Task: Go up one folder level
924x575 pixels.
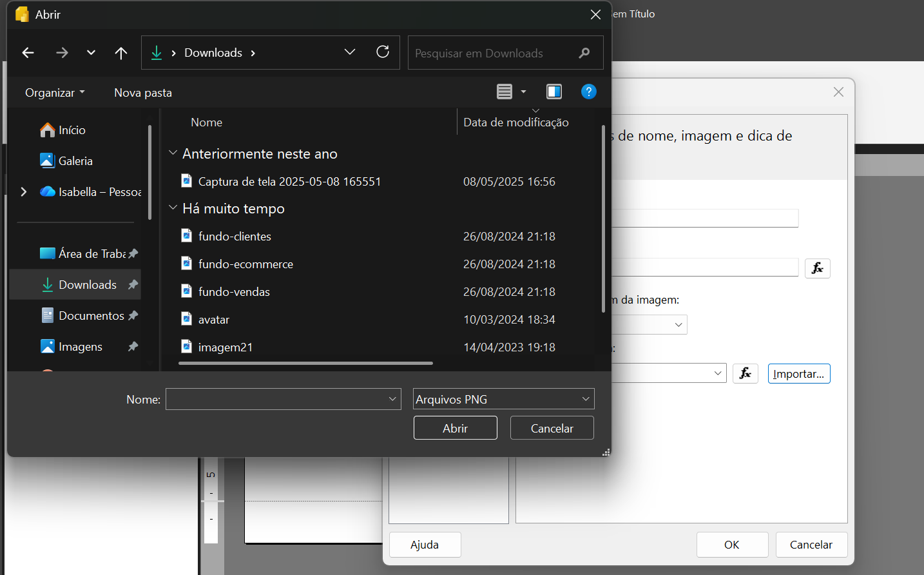Action: pos(120,53)
